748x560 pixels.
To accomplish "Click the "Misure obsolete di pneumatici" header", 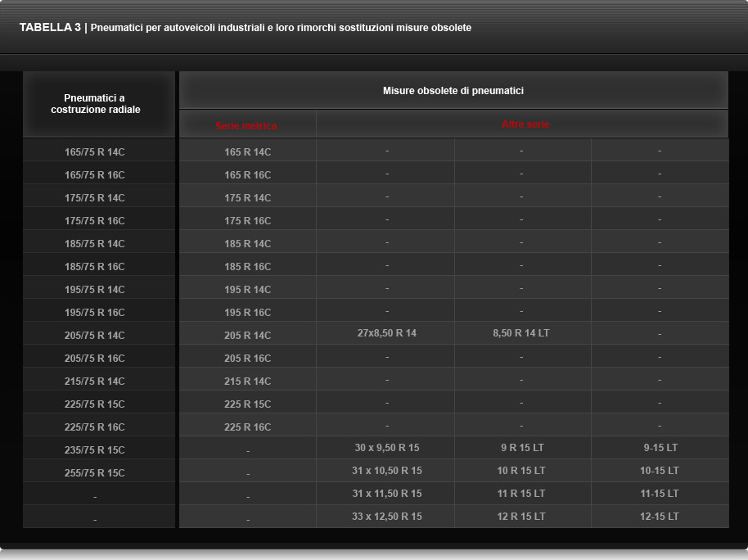I will (x=453, y=91).
